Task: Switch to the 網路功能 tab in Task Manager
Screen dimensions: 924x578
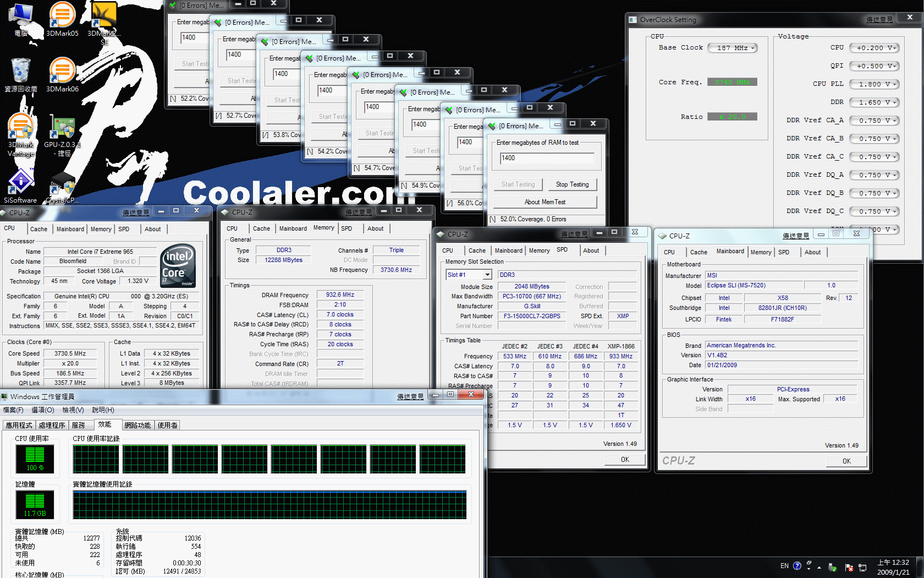Action: pos(137,425)
